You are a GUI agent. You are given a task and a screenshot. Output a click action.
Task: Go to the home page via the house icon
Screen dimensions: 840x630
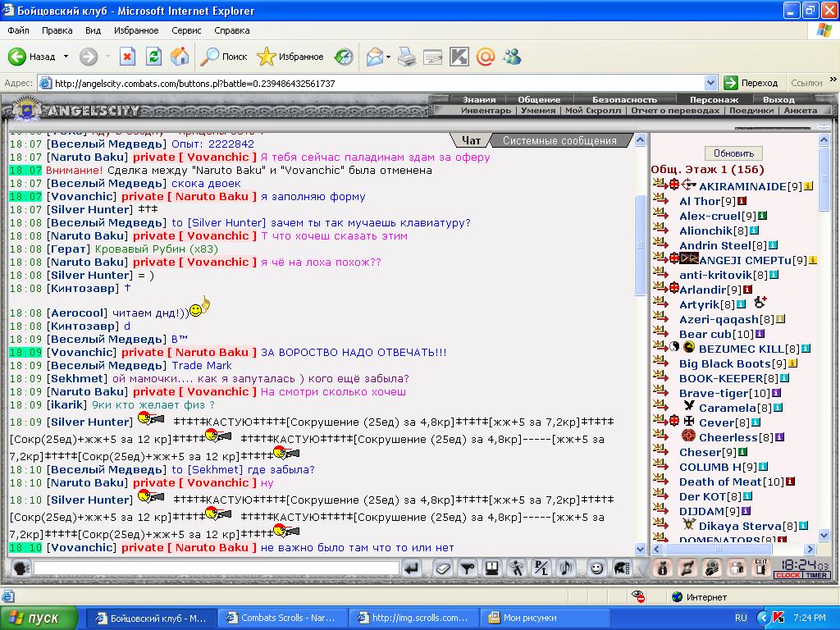coord(180,57)
